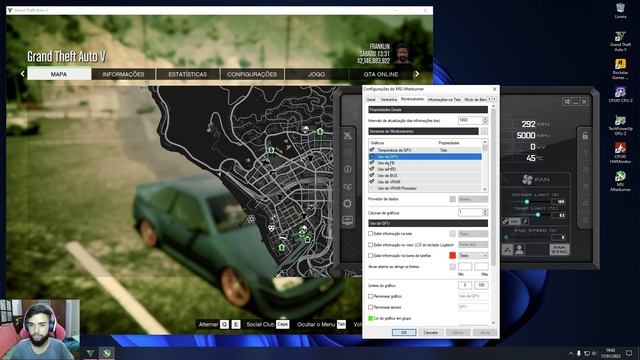
Task: Click the info icon in Afterburner sidebar
Action: [347, 169]
